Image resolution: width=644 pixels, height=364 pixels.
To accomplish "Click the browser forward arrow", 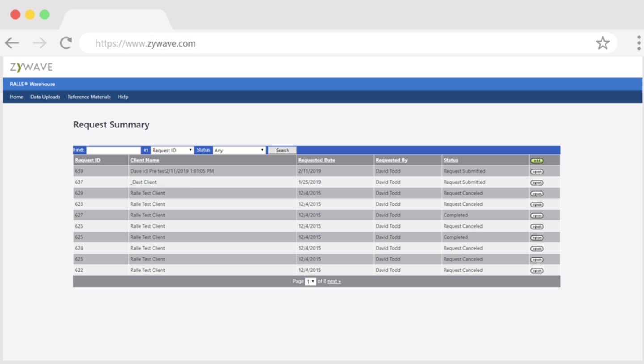I will [x=39, y=43].
